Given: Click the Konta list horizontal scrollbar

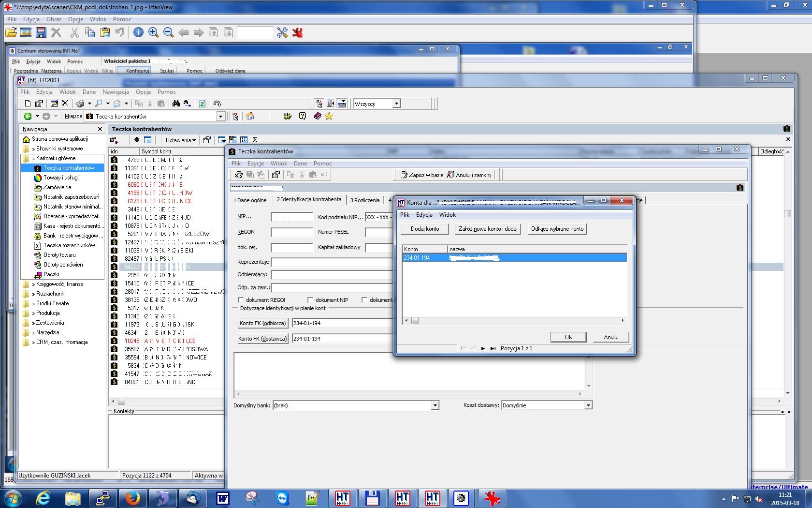Looking at the screenshot, I should coord(514,320).
